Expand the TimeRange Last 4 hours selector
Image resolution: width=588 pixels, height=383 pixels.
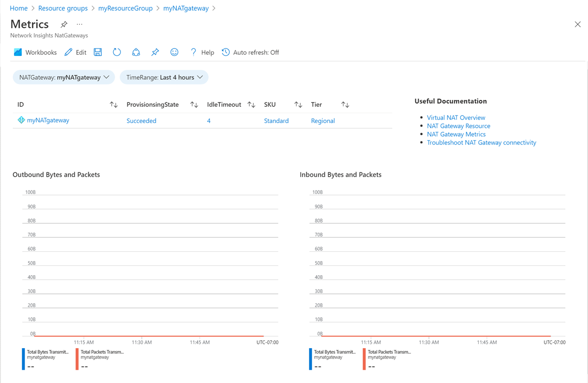click(x=164, y=77)
